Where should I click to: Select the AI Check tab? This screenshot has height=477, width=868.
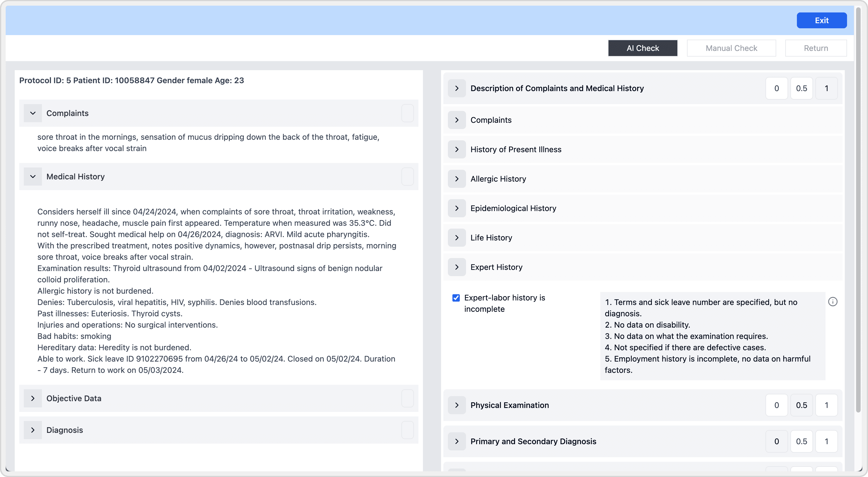pos(642,48)
